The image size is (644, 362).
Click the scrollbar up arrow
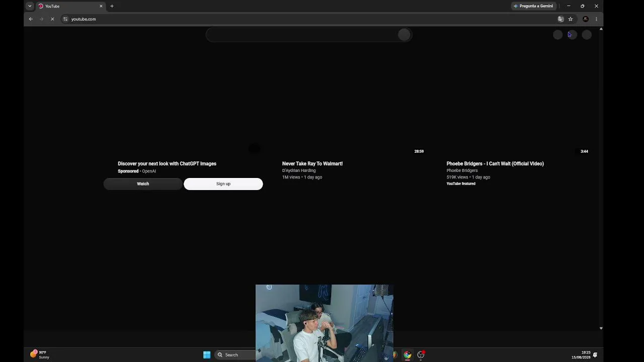[601, 29]
